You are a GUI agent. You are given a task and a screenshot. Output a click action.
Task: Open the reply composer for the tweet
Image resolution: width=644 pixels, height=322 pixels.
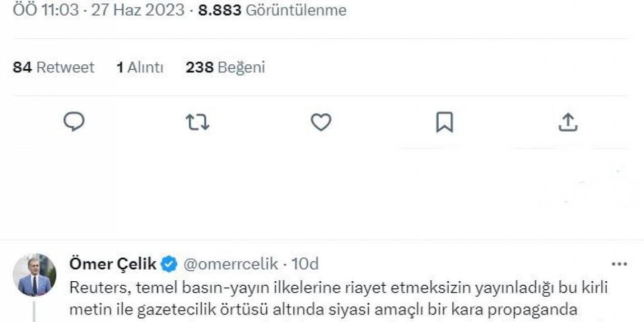pos(74,122)
